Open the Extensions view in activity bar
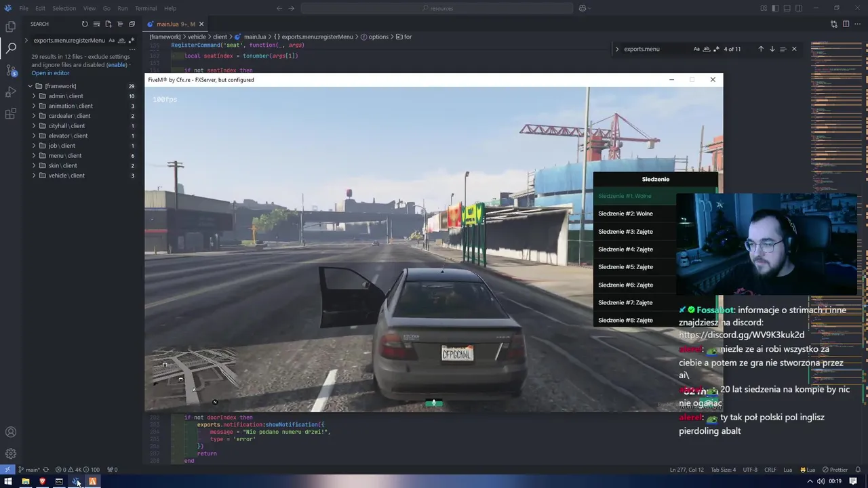Image resolution: width=868 pixels, height=488 pixels. (x=11, y=113)
